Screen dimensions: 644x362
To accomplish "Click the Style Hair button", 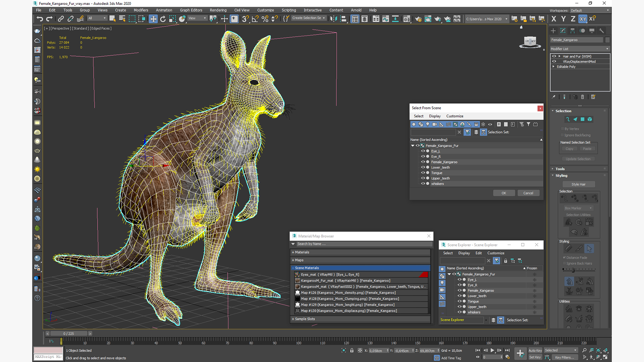I will coord(579,184).
